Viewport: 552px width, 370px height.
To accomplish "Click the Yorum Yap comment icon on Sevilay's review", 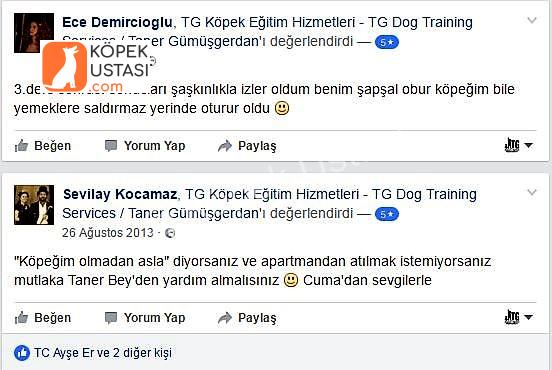I will point(111,318).
